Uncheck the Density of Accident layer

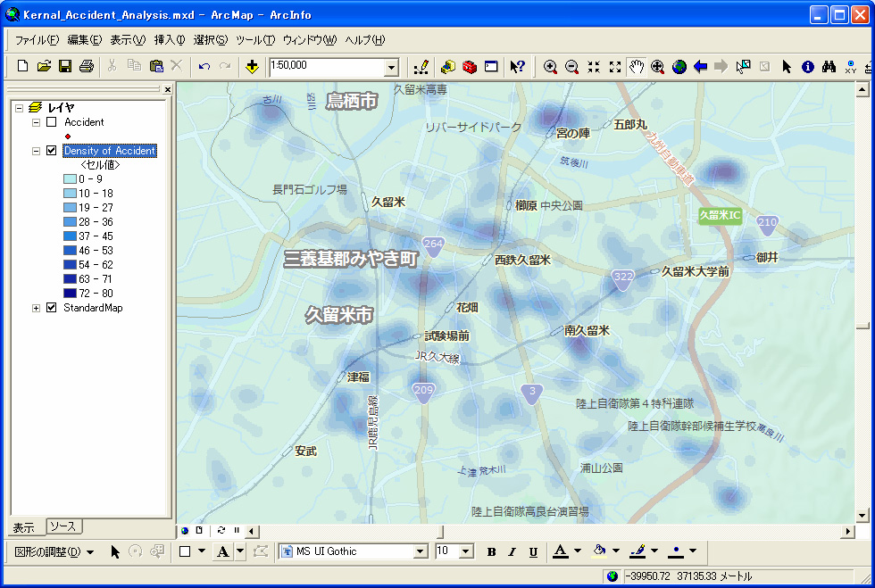pyautogui.click(x=51, y=151)
